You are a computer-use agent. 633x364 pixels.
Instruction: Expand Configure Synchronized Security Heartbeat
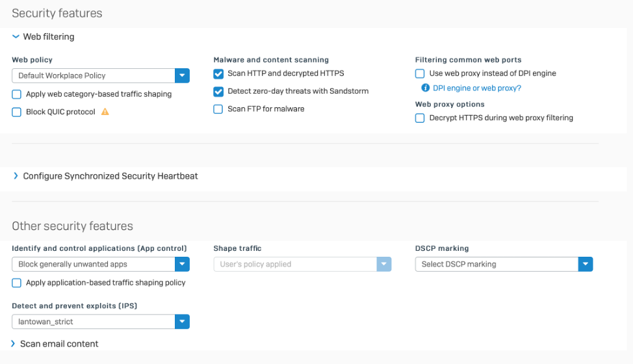16,176
